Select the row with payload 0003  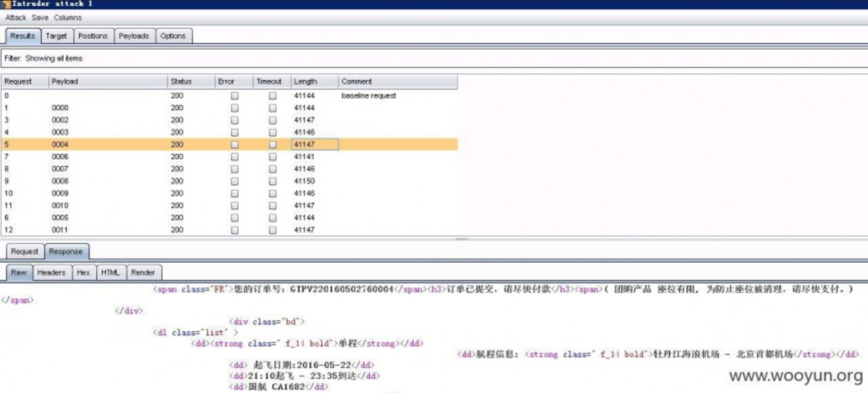229,132
